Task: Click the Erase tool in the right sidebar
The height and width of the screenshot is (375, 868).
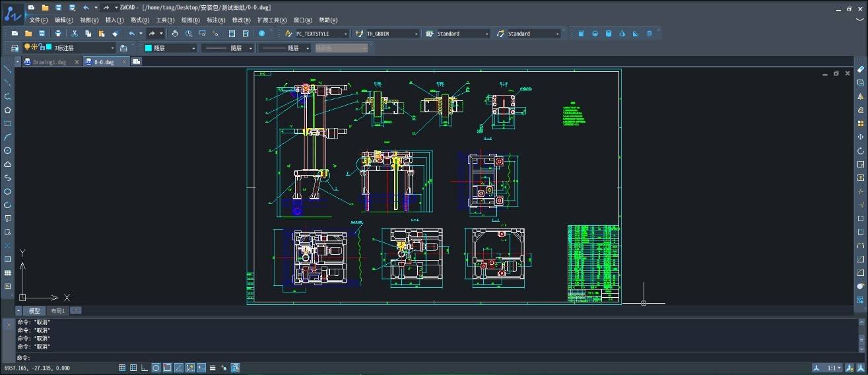Action: point(860,69)
